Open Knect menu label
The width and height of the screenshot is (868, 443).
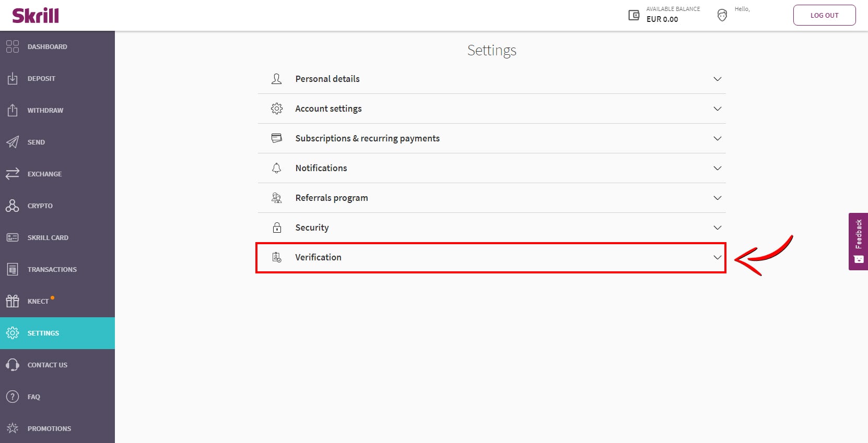[x=38, y=301]
